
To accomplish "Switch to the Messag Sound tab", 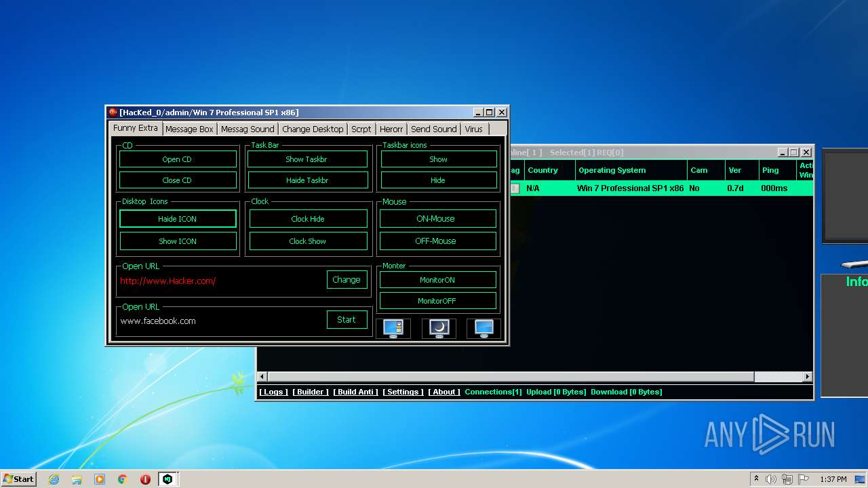I will 248,129.
